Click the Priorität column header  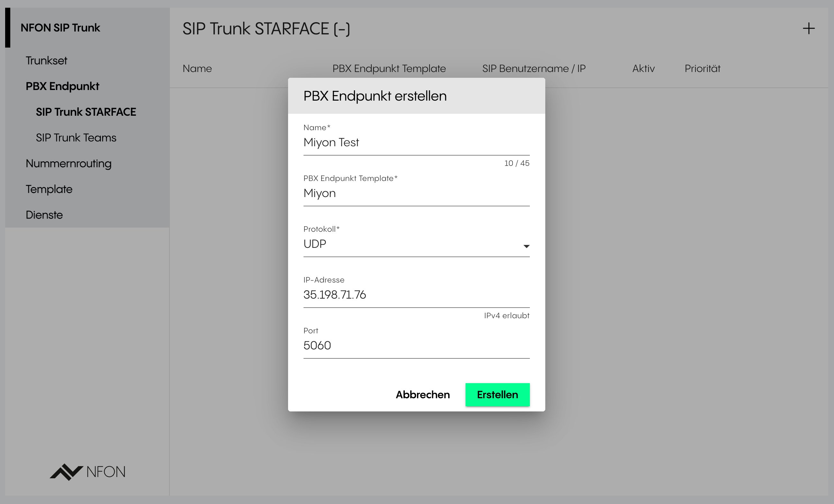(x=702, y=69)
